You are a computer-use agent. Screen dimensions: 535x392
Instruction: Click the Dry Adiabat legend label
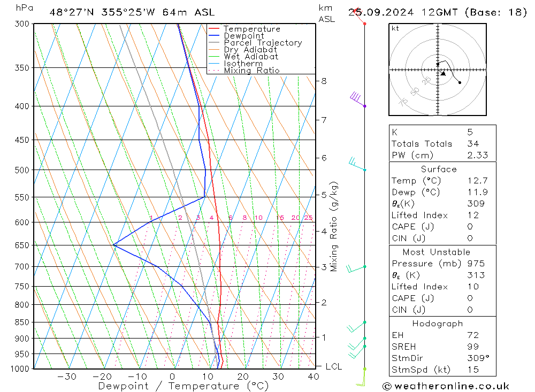250,50
